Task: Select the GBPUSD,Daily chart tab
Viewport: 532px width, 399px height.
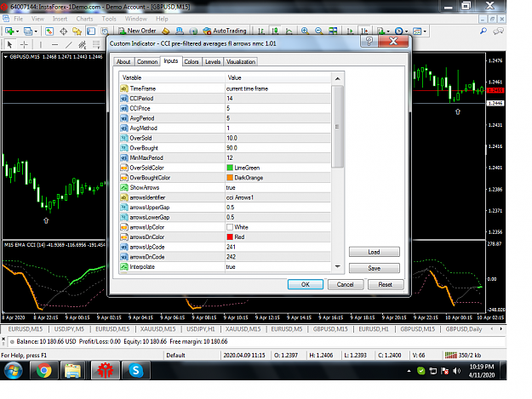Action: (463, 329)
